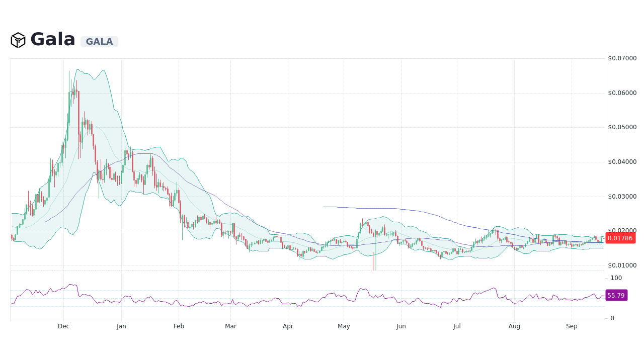Select the purple RSI value label 55.79
This screenshot has height=362, width=644.
point(616,295)
